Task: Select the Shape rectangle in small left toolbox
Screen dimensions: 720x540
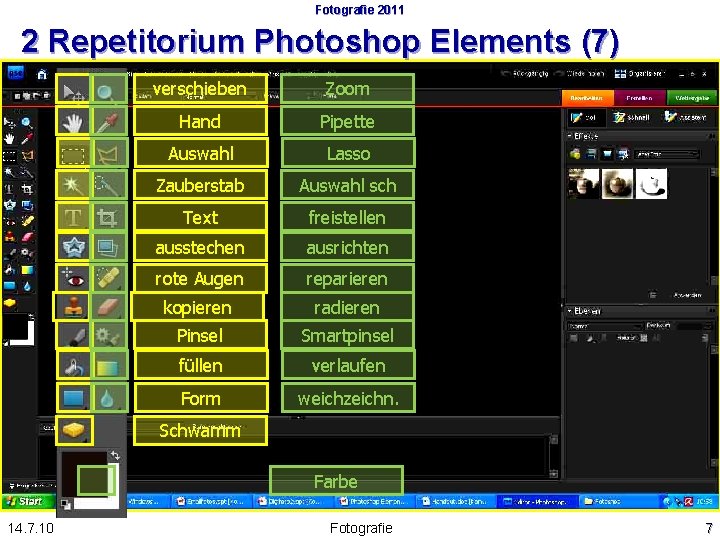Action: coord(9,286)
